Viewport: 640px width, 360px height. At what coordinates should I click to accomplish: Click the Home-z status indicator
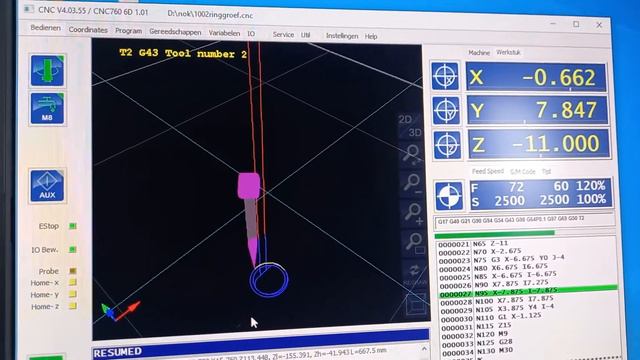click(x=73, y=306)
